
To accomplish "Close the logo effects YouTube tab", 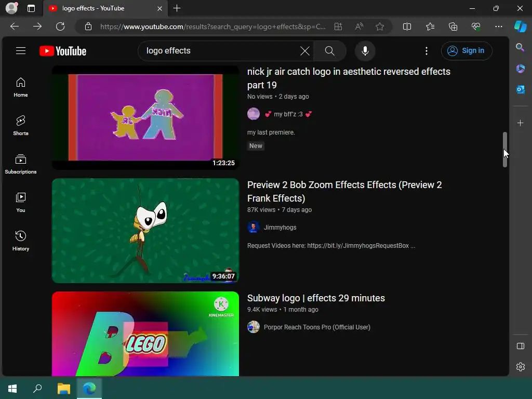I will click(159, 8).
